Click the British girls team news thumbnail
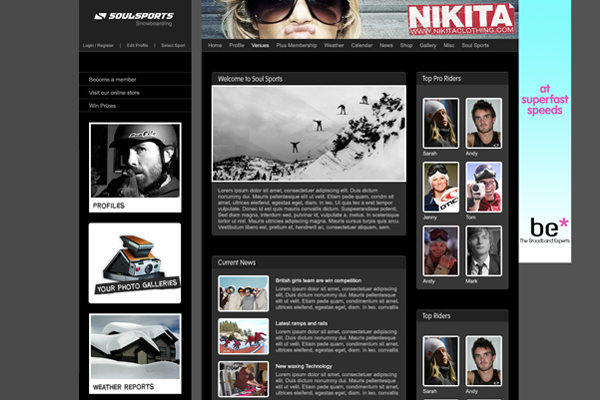This screenshot has width=600, height=400. click(243, 293)
